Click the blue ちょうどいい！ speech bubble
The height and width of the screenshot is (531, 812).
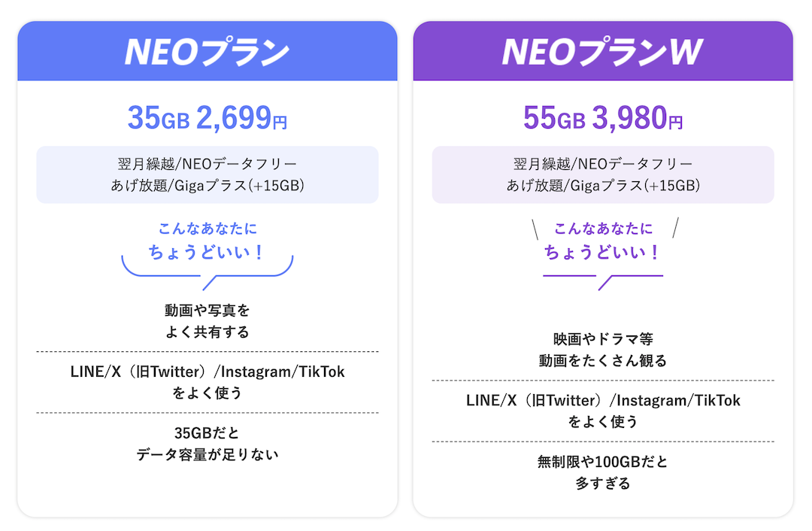[x=207, y=251]
